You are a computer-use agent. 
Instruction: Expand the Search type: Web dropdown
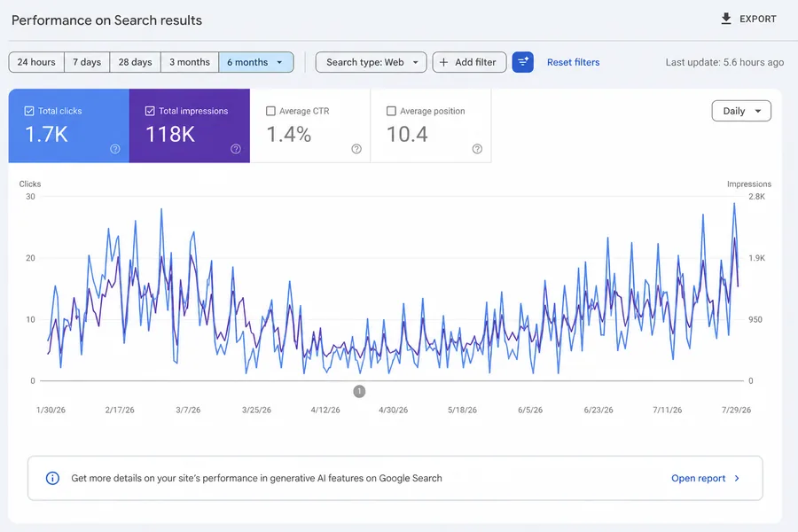pyautogui.click(x=371, y=62)
